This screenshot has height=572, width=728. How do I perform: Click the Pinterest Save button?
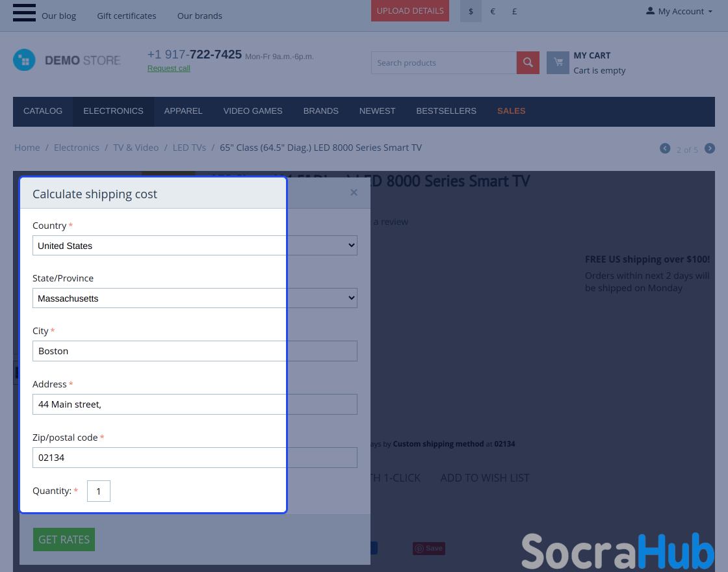pos(429,549)
